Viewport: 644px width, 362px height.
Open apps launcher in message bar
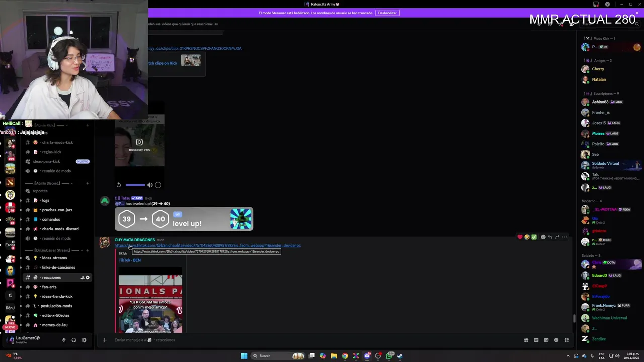[x=567, y=340]
